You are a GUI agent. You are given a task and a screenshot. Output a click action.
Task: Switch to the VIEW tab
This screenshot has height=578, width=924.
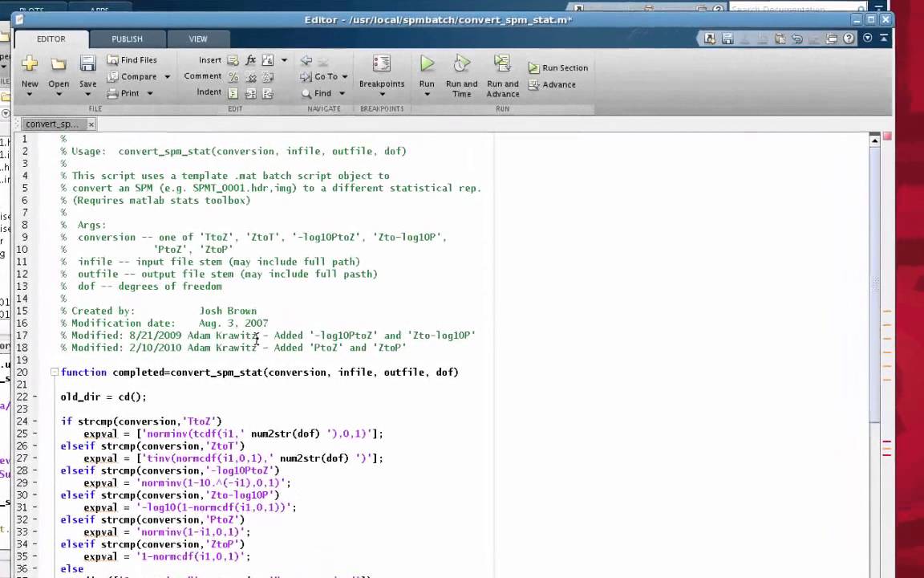pyautogui.click(x=198, y=39)
